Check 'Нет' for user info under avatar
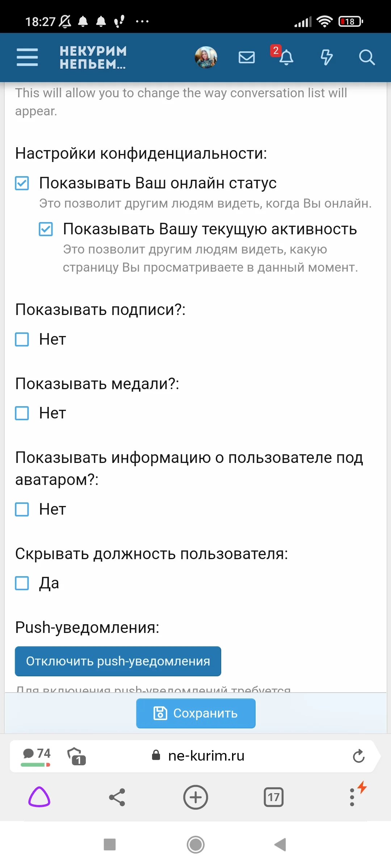Image resolution: width=391 pixels, height=868 pixels. tap(22, 509)
